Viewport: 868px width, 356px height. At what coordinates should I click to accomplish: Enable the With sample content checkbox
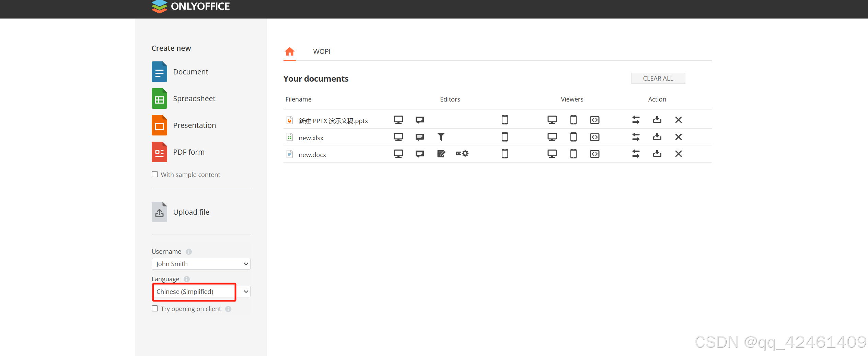point(155,174)
